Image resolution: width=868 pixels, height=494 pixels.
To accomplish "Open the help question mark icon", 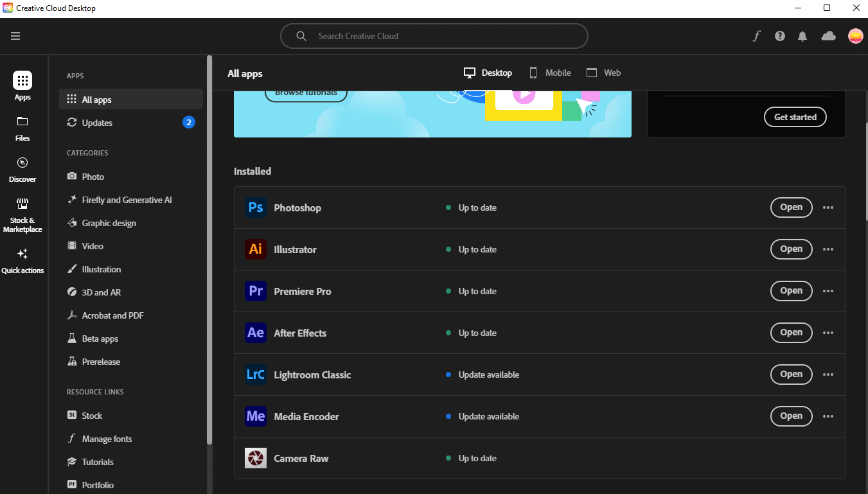I will 780,36.
